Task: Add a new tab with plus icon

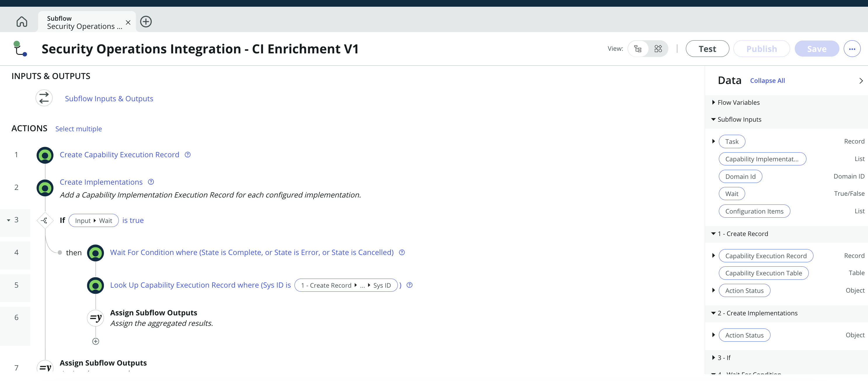Action: click(x=146, y=22)
